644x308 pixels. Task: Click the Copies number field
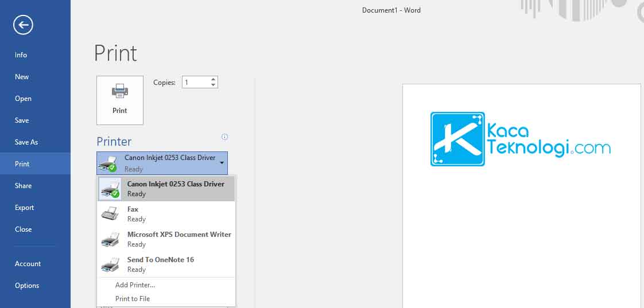(196, 82)
